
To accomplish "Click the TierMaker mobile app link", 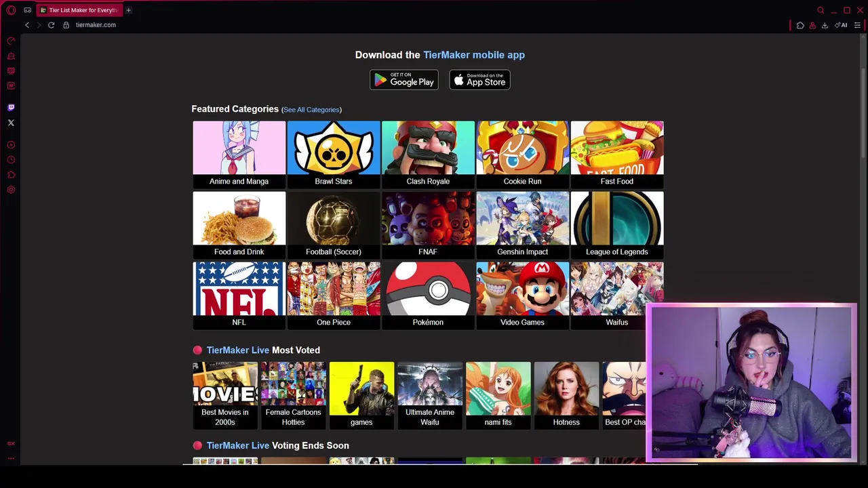I will [474, 55].
